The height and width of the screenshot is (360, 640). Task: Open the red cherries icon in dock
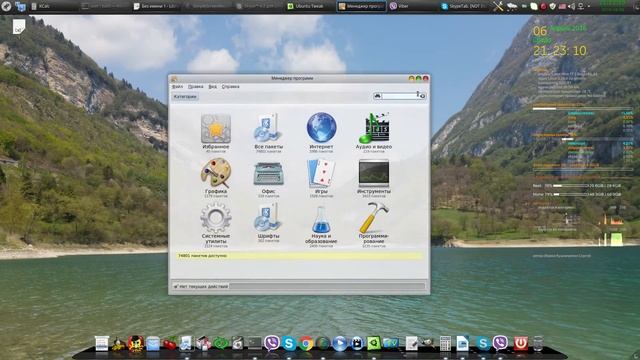click(169, 344)
